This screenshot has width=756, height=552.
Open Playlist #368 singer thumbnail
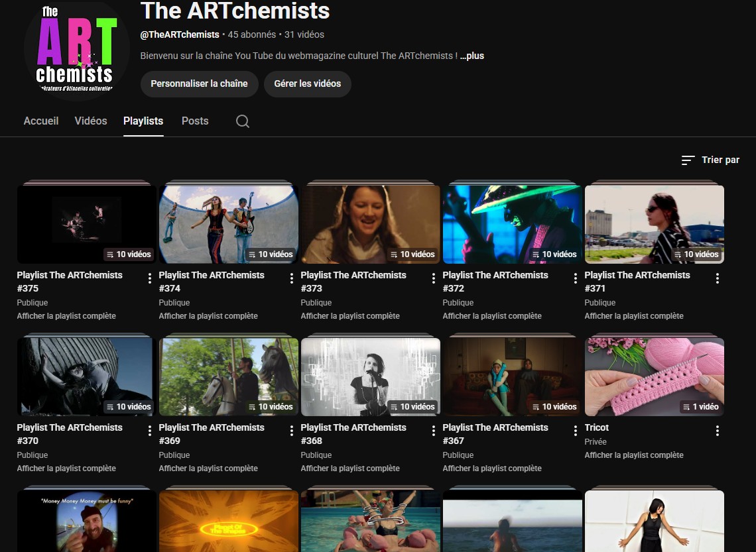pyautogui.click(x=370, y=376)
